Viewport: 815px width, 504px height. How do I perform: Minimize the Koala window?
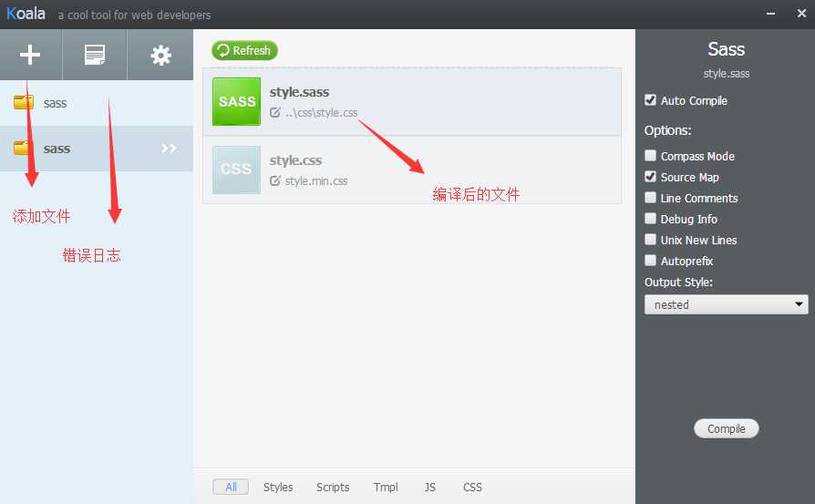tap(771, 14)
